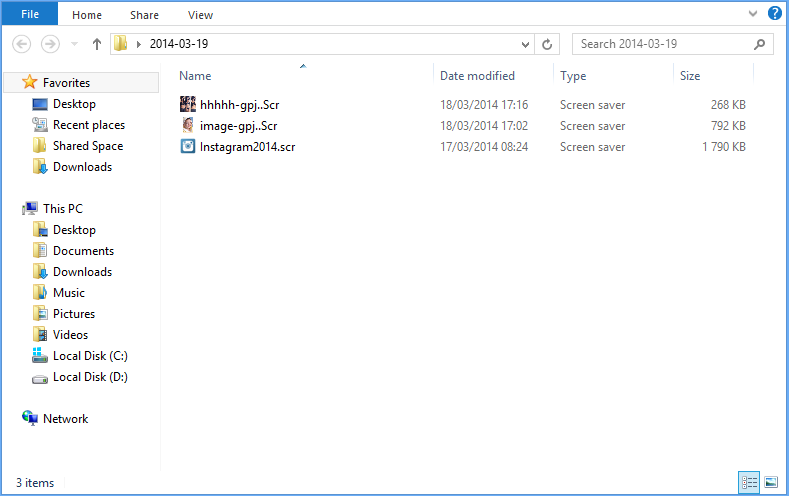Click the Back navigation arrow
The width and height of the screenshot is (789, 496).
click(x=21, y=44)
